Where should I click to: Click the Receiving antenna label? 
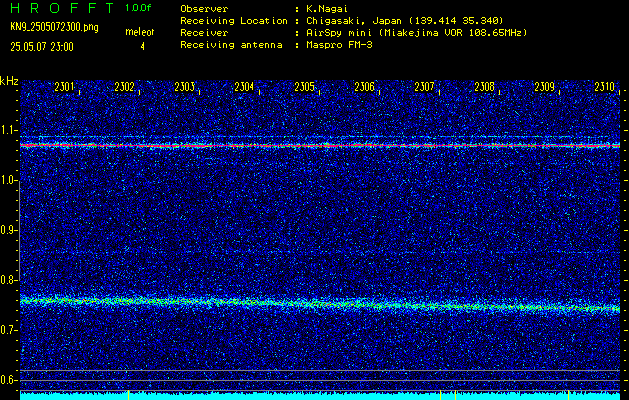click(x=231, y=45)
